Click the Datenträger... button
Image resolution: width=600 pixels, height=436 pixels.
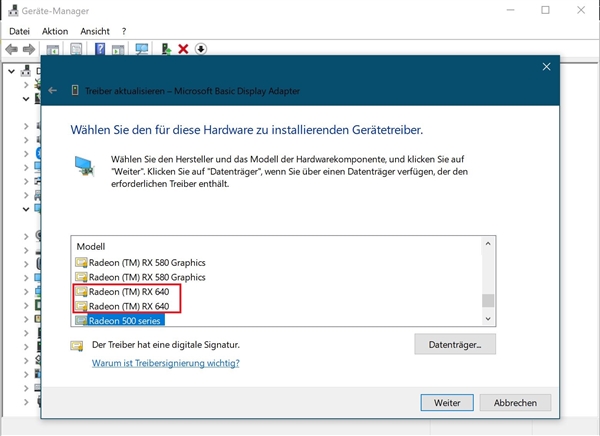point(455,345)
